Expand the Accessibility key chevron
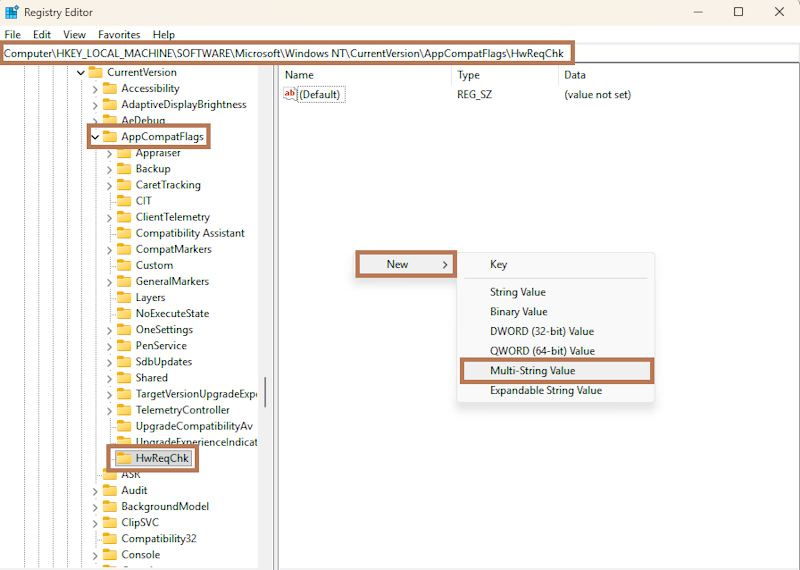Image resolution: width=800 pixels, height=570 pixels. pyautogui.click(x=96, y=88)
